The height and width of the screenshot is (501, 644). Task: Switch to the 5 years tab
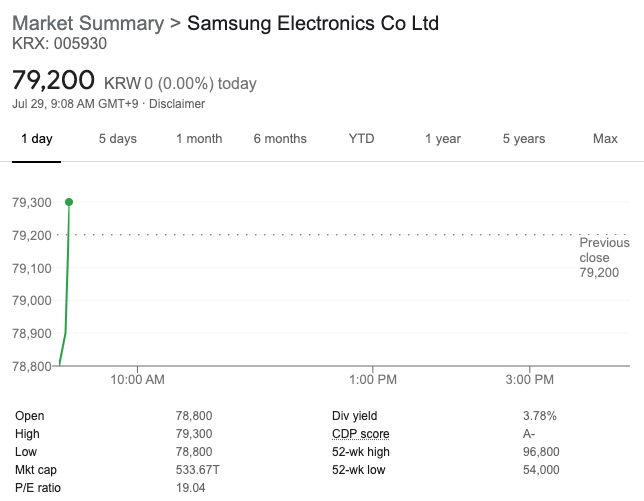click(x=524, y=139)
